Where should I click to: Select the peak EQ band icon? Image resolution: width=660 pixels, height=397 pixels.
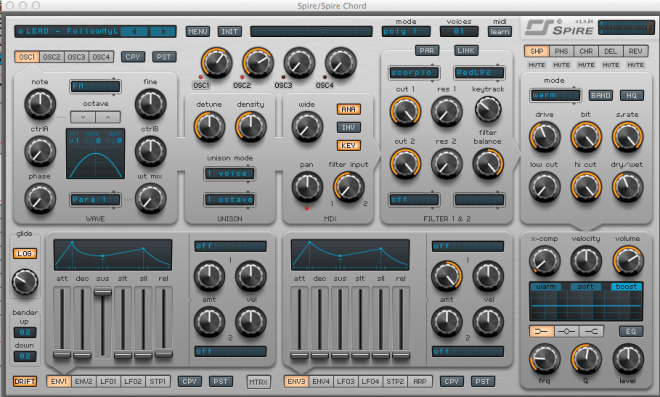[x=566, y=331]
